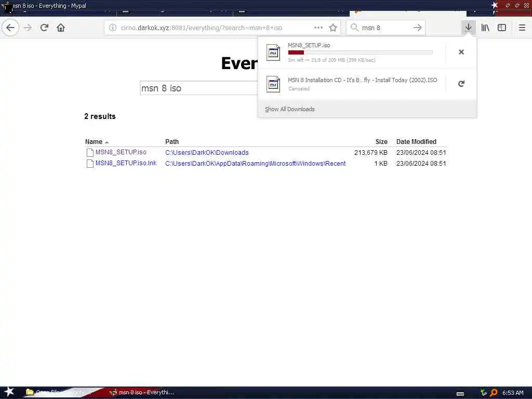The height and width of the screenshot is (399, 532).
Task: Click the 6:53 AM taskbar clock
Action: pos(513,393)
